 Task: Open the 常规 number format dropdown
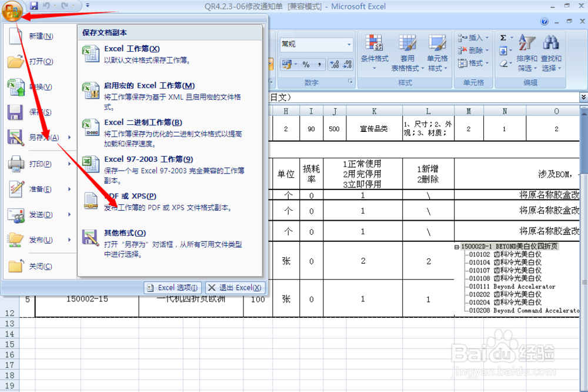(349, 44)
